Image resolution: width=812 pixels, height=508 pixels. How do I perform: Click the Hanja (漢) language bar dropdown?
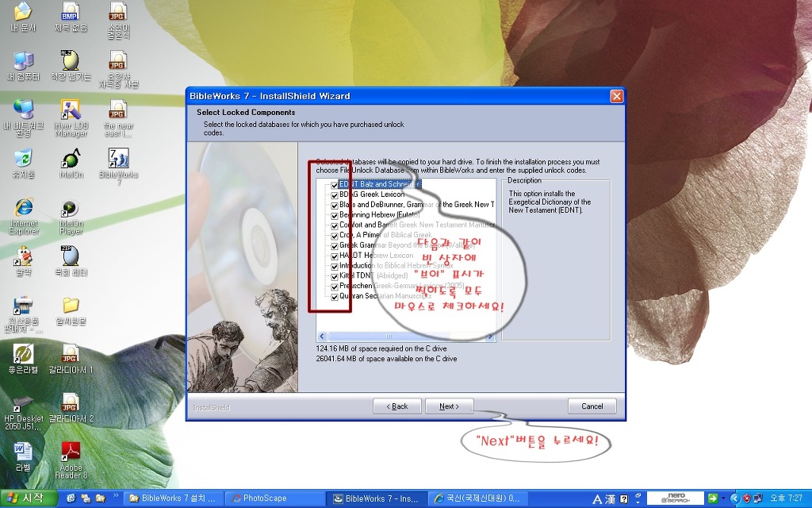coord(608,499)
